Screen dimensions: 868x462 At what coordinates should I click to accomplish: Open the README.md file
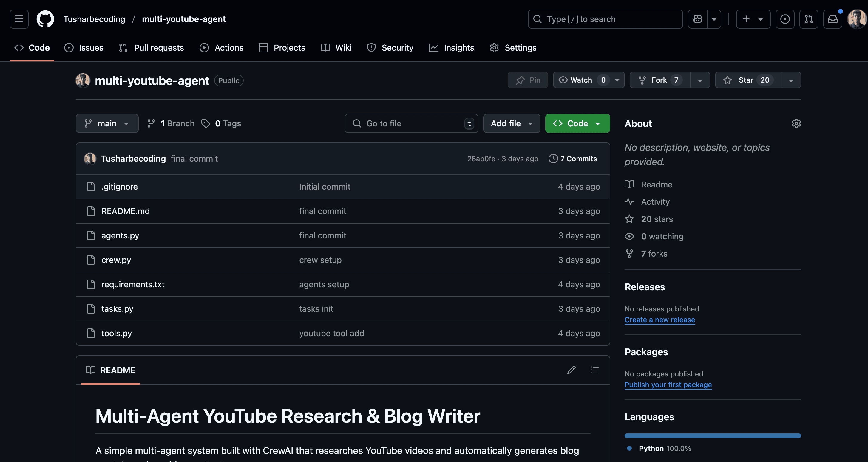click(125, 211)
